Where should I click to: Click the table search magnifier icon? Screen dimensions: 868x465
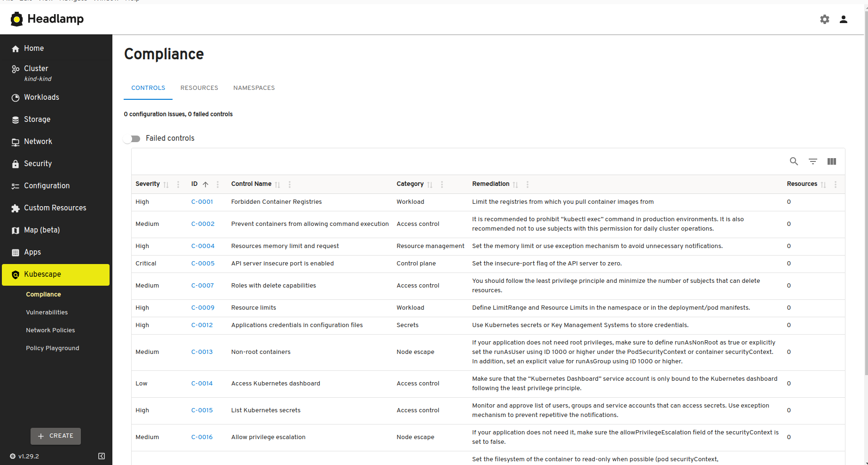[x=794, y=161]
